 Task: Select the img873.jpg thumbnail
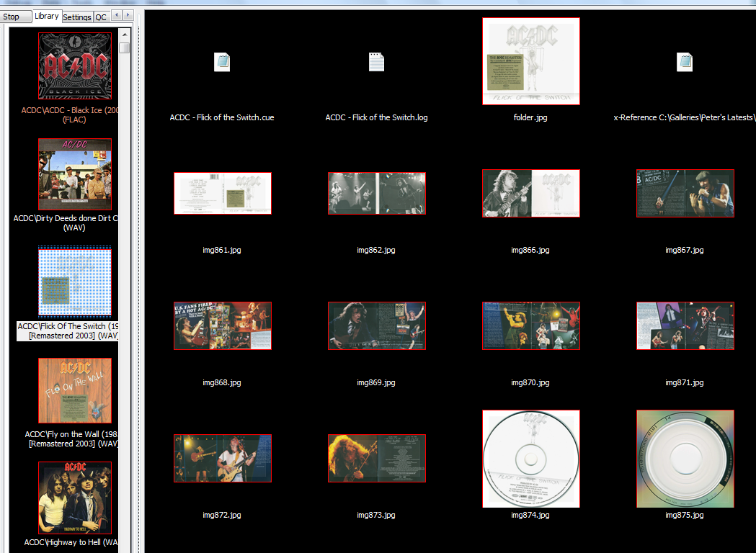pos(376,458)
